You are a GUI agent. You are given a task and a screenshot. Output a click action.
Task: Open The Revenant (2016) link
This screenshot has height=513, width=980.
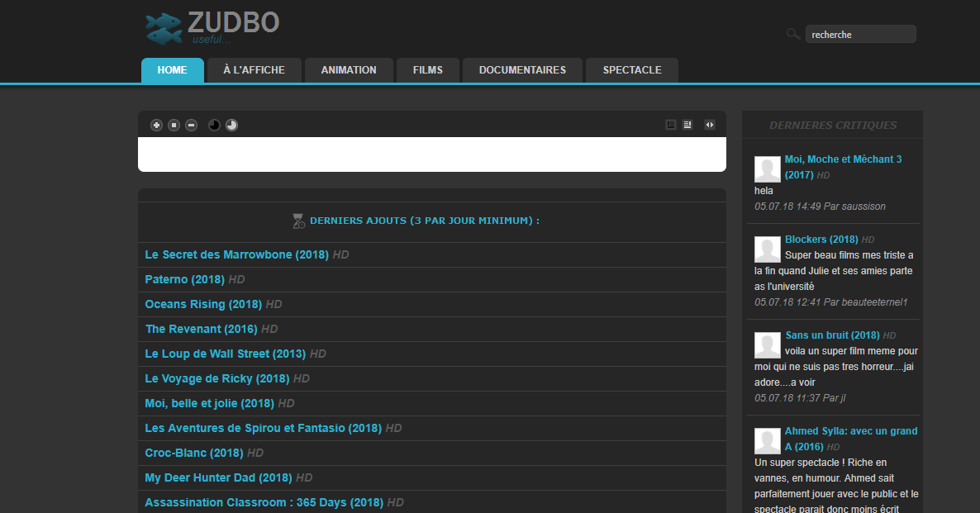(x=202, y=330)
